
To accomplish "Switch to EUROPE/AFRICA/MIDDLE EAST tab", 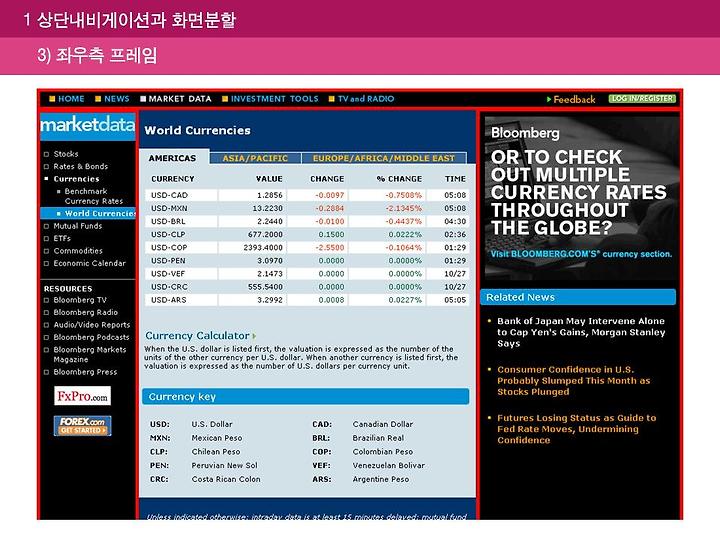I will (384, 158).
